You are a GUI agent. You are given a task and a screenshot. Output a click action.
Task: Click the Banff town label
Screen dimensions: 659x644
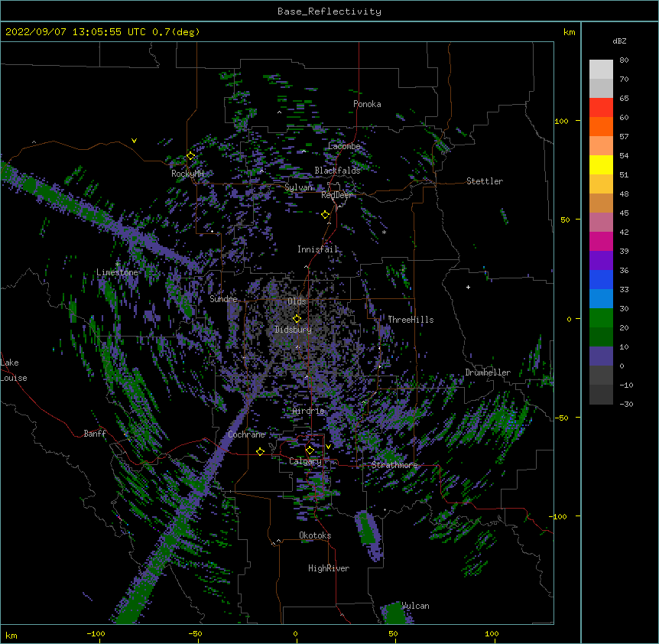pos(95,434)
